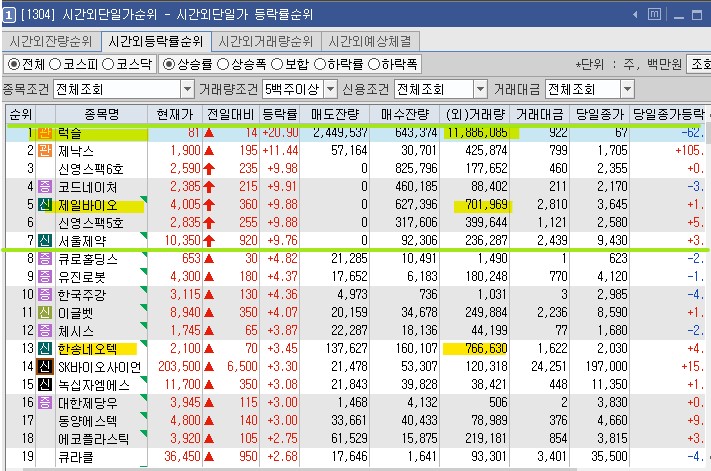Open the 거래량조건 5백주이상 dropdown
This screenshot has width=711, height=471.
click(331, 89)
